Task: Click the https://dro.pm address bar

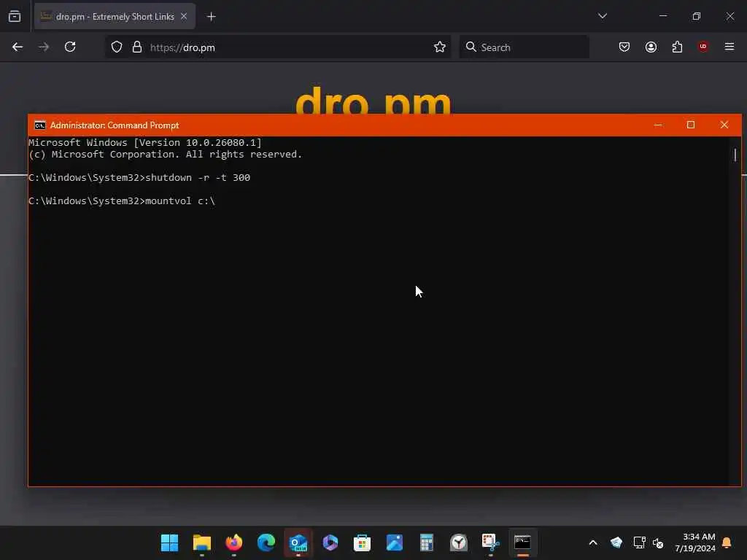Action: click(x=278, y=47)
